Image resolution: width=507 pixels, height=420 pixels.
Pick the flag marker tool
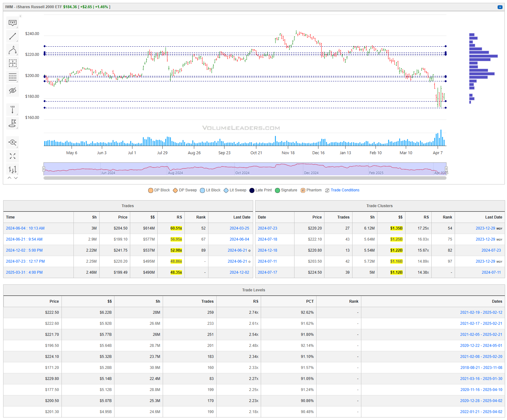point(13,123)
